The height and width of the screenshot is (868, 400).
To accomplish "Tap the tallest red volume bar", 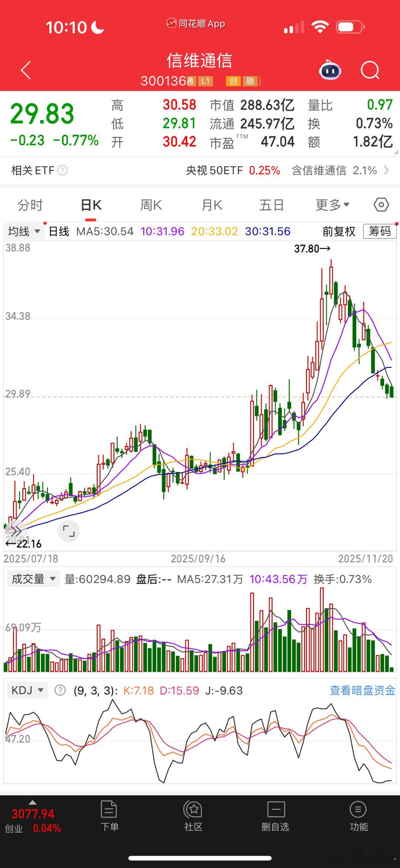I will pos(322,629).
